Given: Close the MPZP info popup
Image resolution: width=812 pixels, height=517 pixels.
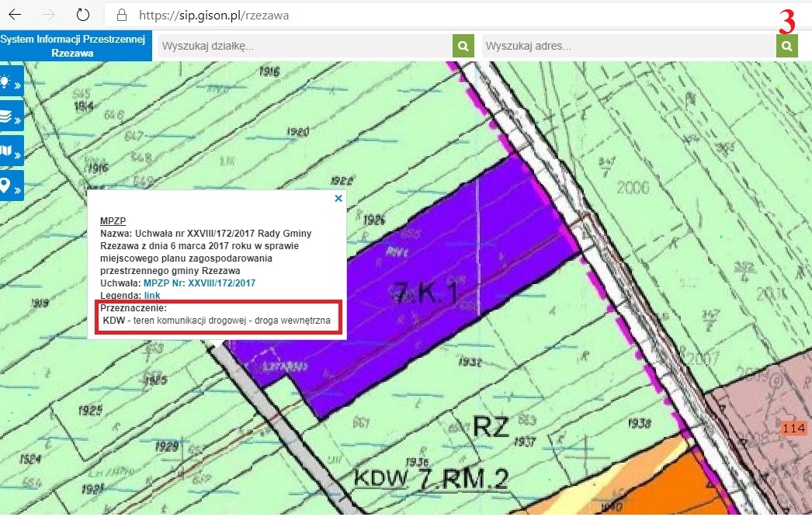Looking at the screenshot, I should coord(338,199).
